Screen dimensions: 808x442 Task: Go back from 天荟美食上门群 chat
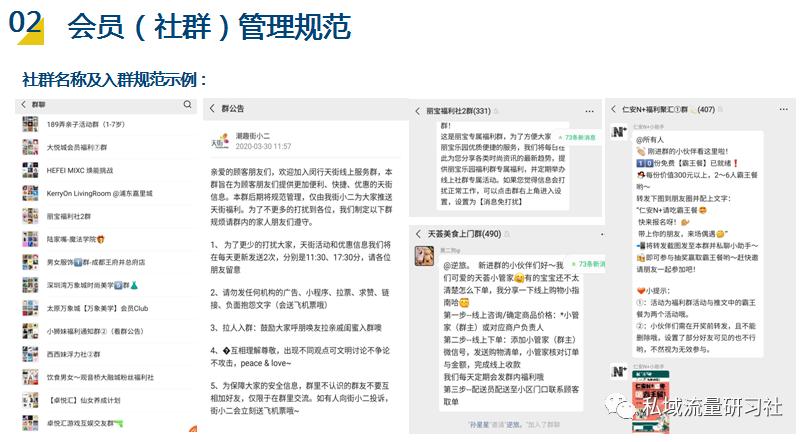(418, 234)
